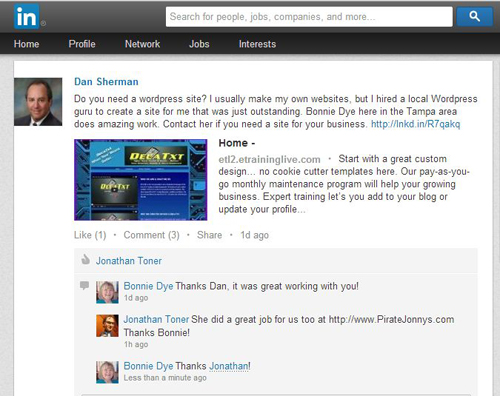Open Comment (3) on the post

[x=151, y=235]
